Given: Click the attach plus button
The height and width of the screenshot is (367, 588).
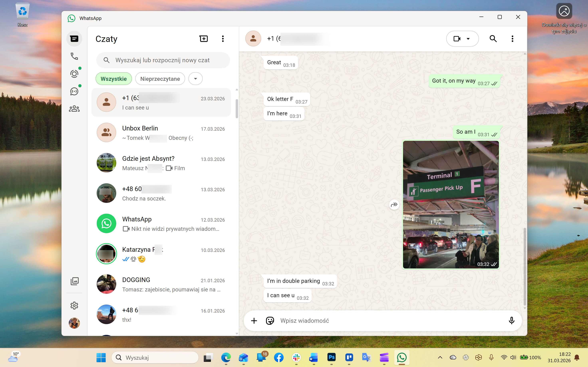Looking at the screenshot, I should click(254, 321).
